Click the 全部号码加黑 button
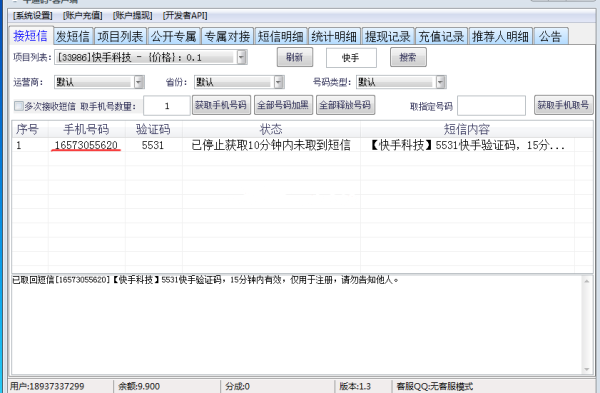 coord(283,105)
